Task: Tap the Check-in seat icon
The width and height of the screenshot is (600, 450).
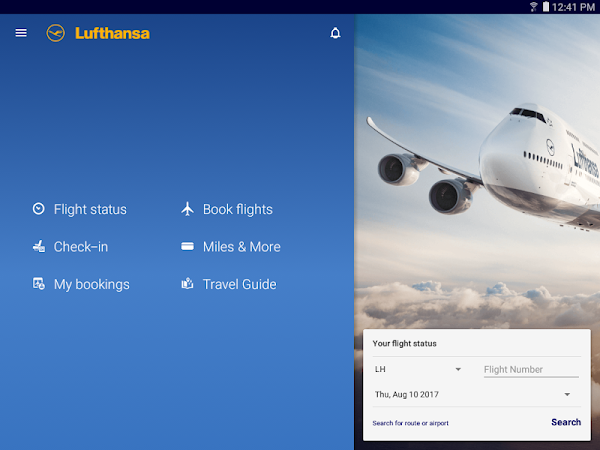Action: coord(38,246)
